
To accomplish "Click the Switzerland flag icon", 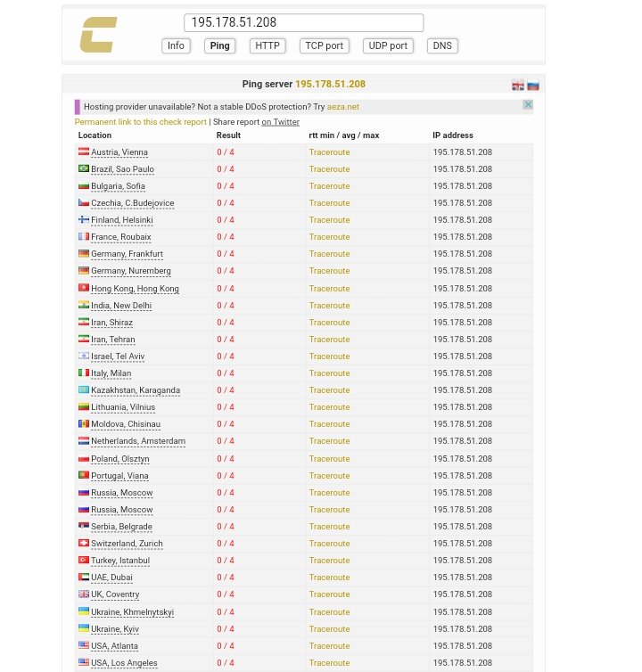I will (x=84, y=543).
